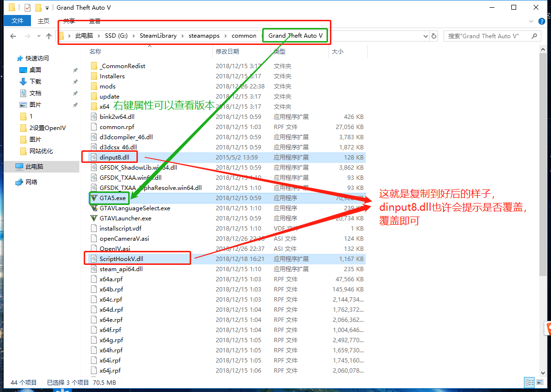
Task: Open recent locations dropdown arrow
Action: (39, 36)
